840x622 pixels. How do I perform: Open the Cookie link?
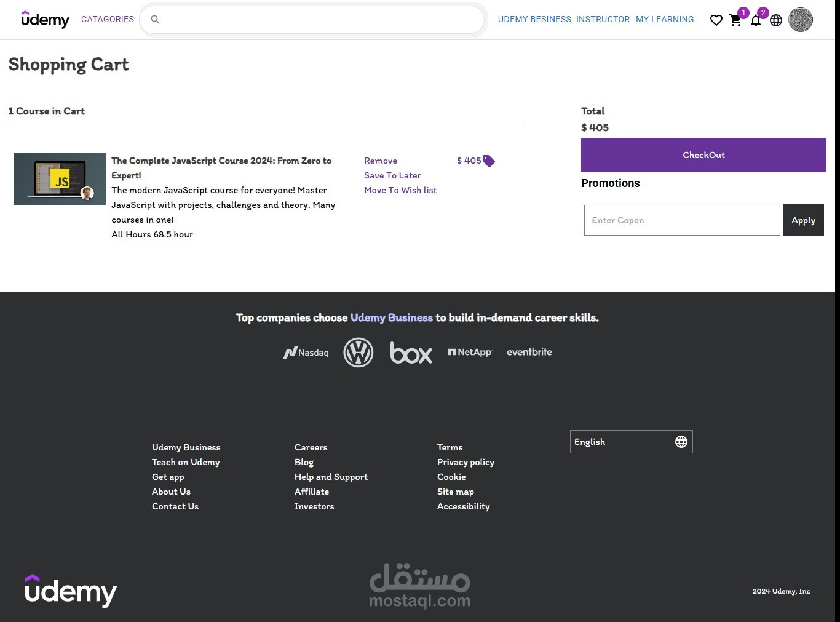click(451, 477)
